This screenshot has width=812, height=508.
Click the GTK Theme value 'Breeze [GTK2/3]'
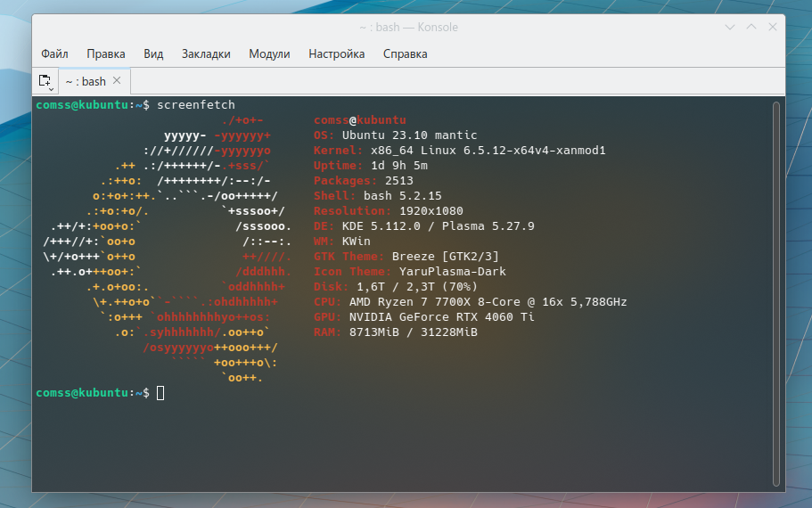445,257
